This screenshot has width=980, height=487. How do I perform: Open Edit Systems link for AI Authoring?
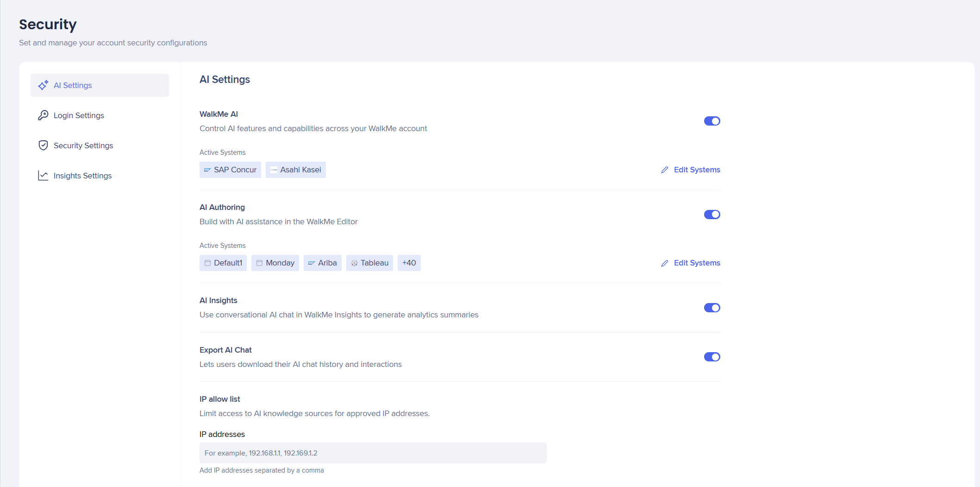(697, 263)
